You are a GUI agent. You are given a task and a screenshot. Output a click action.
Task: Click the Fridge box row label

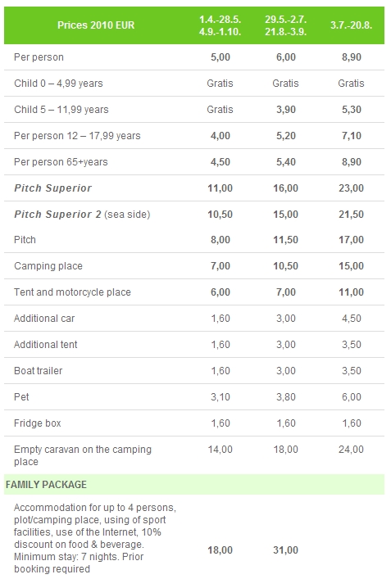pyautogui.click(x=38, y=423)
